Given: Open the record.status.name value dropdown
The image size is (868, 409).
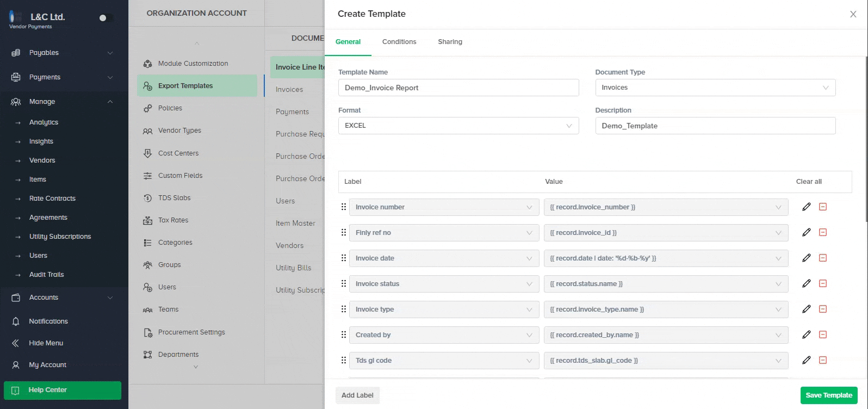Looking at the screenshot, I should coord(666,284).
